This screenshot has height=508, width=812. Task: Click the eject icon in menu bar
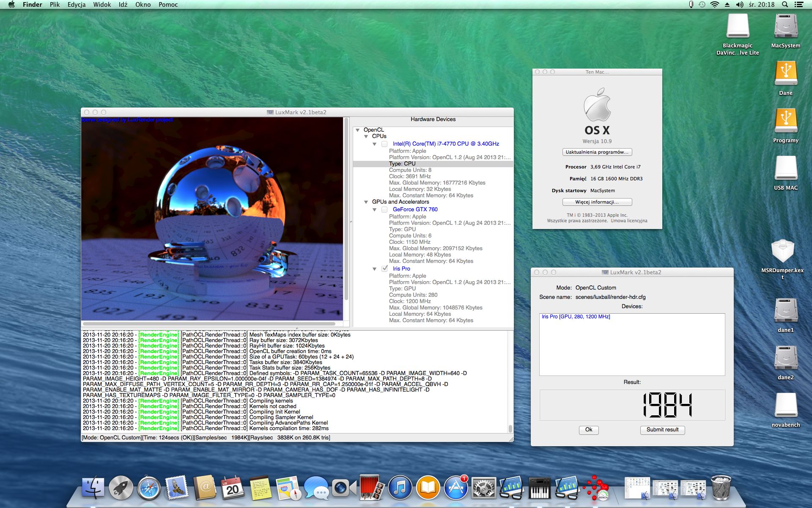point(727,5)
